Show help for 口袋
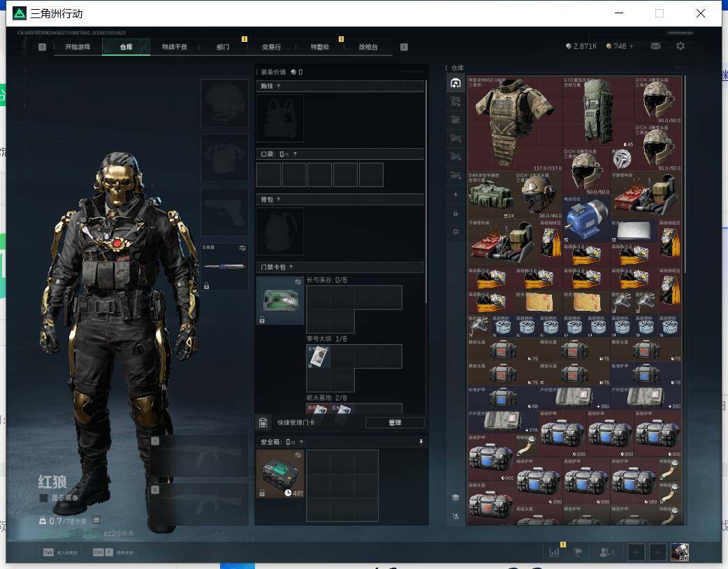This screenshot has height=569, width=728. [295, 154]
